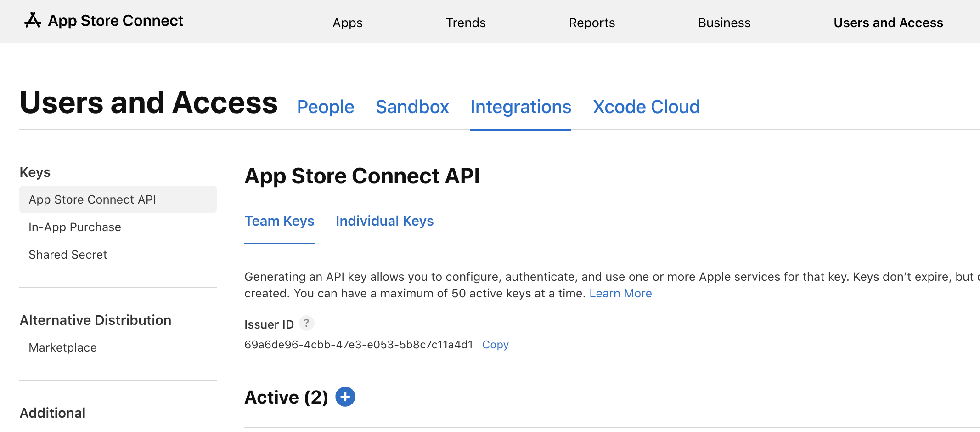
Task: Click the App Store Connect API main heading
Action: click(x=362, y=176)
